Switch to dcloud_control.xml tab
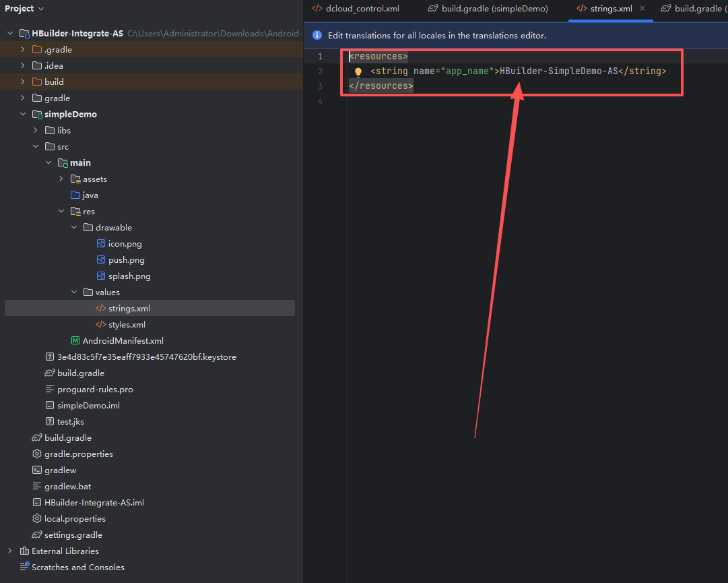This screenshot has width=728, height=583. coord(356,8)
